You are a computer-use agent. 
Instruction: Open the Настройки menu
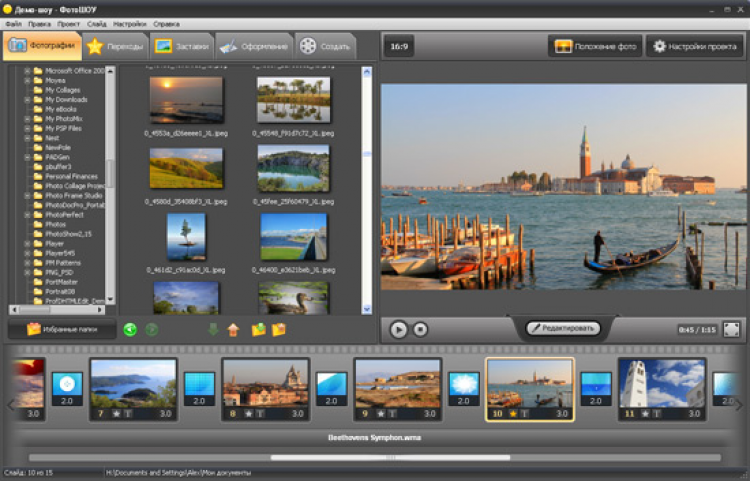point(130,23)
